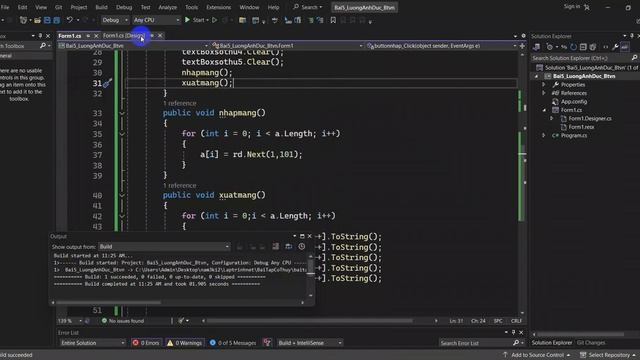The image size is (640, 360).
Task: Open the File menu
Action: tap(5, 7)
